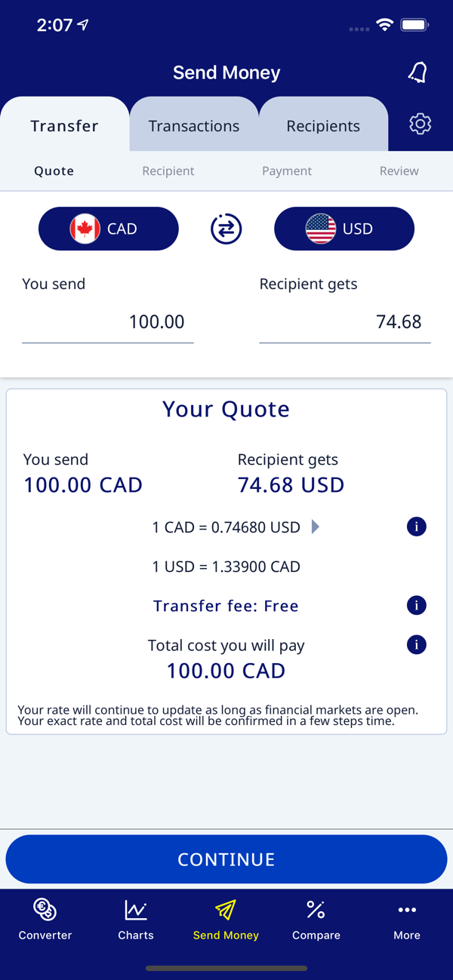Swap the CAD and USD currencies
This screenshot has width=453, height=980.
pos(226,229)
